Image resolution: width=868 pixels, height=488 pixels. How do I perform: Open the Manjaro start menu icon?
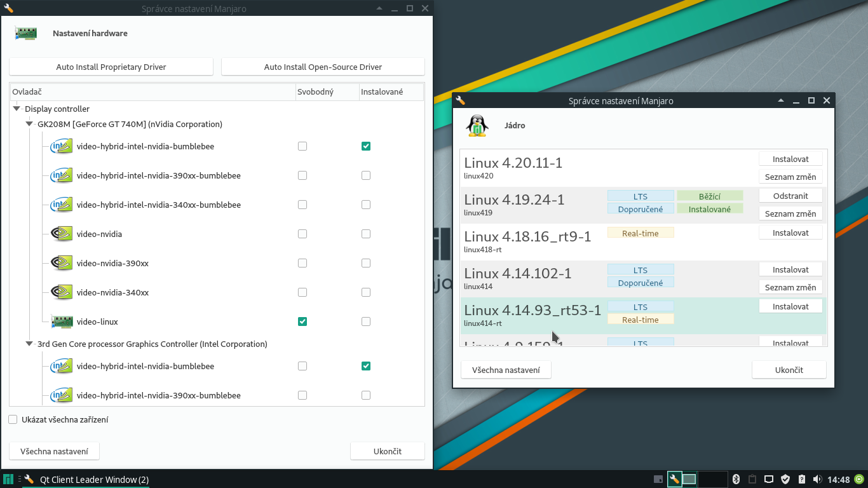click(x=9, y=479)
